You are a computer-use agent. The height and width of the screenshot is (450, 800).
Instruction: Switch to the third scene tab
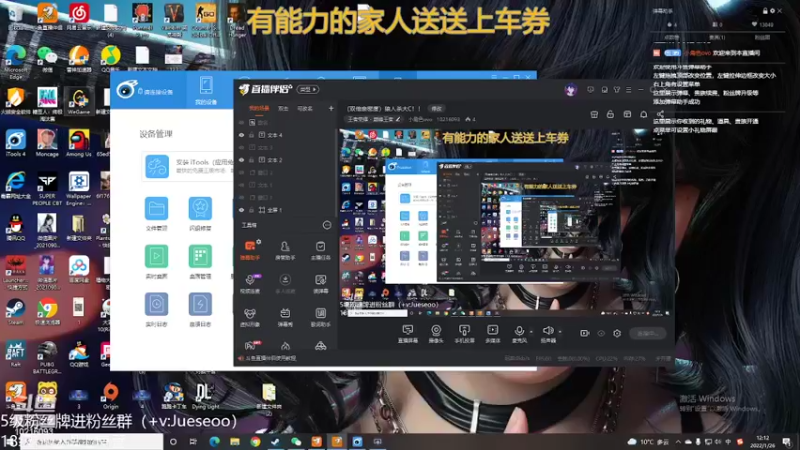305,108
